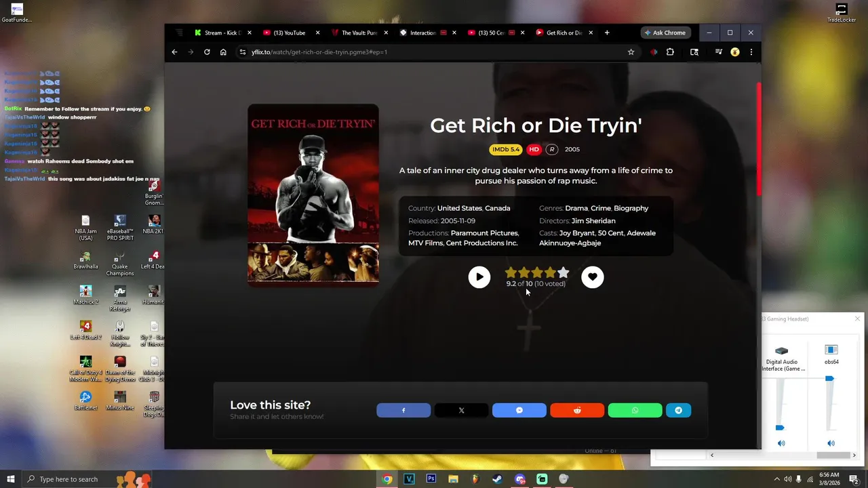Click the volume mixer scroll right arrow

point(854,455)
